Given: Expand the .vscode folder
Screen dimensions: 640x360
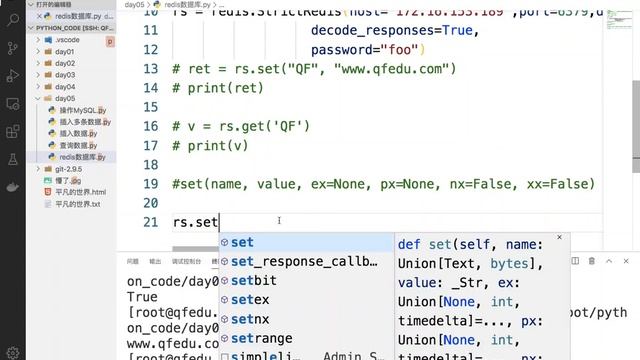Looking at the screenshot, I should point(38,40).
